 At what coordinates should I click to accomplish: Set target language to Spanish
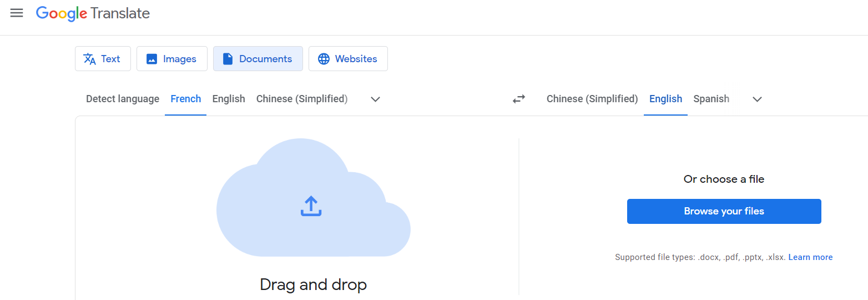[711, 99]
